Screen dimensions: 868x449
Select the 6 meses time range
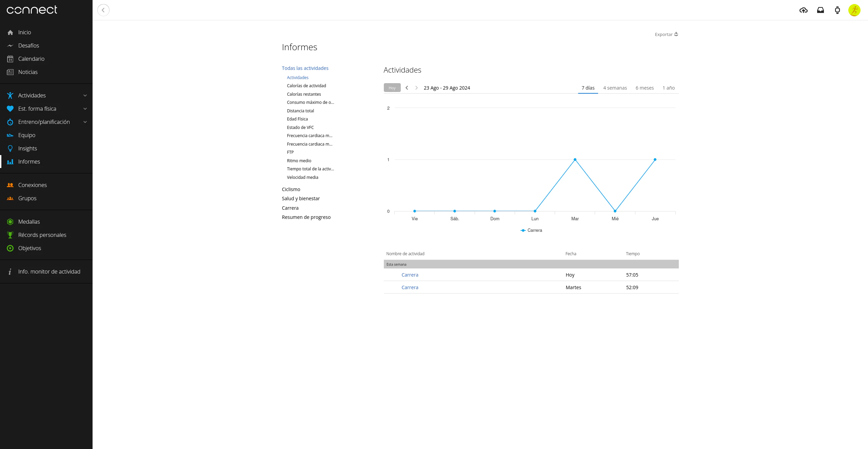pyautogui.click(x=644, y=88)
